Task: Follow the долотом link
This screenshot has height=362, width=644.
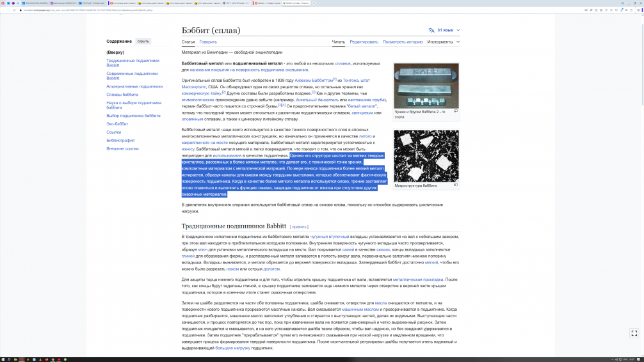Action: coord(271,269)
